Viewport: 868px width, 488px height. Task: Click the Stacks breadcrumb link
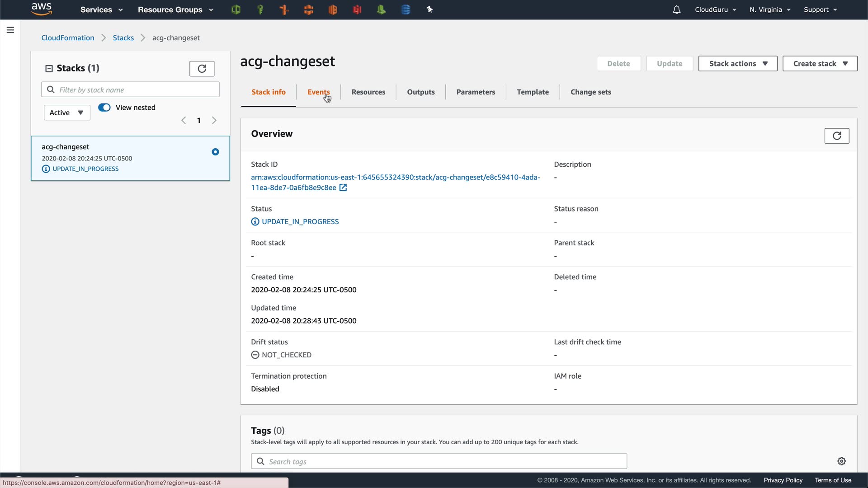(x=123, y=38)
